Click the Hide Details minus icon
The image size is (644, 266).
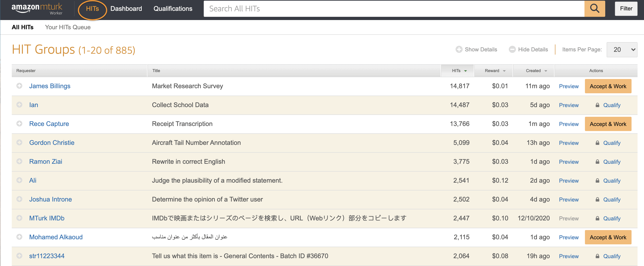pyautogui.click(x=512, y=50)
